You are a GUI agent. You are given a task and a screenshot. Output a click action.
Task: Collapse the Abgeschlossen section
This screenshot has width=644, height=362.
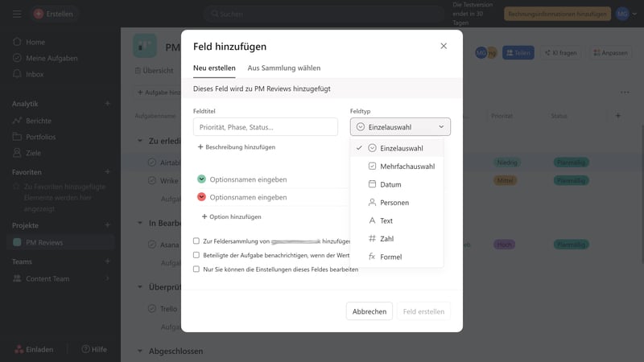(139, 352)
